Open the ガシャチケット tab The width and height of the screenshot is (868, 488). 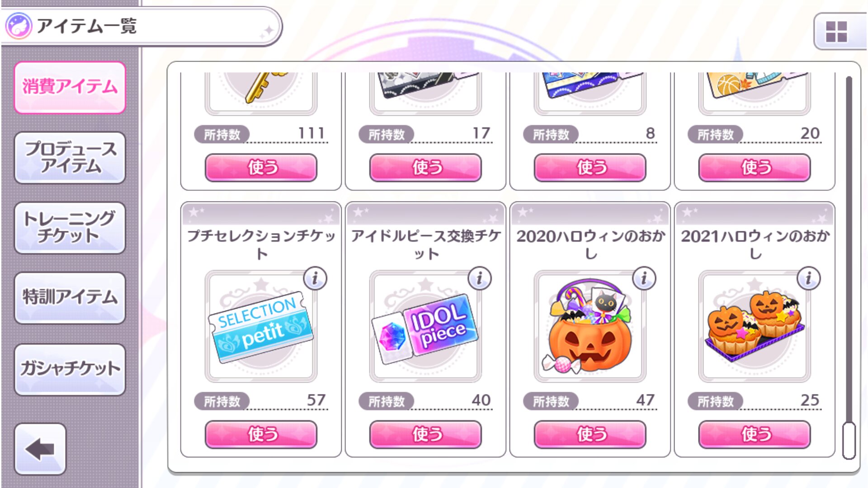click(70, 369)
